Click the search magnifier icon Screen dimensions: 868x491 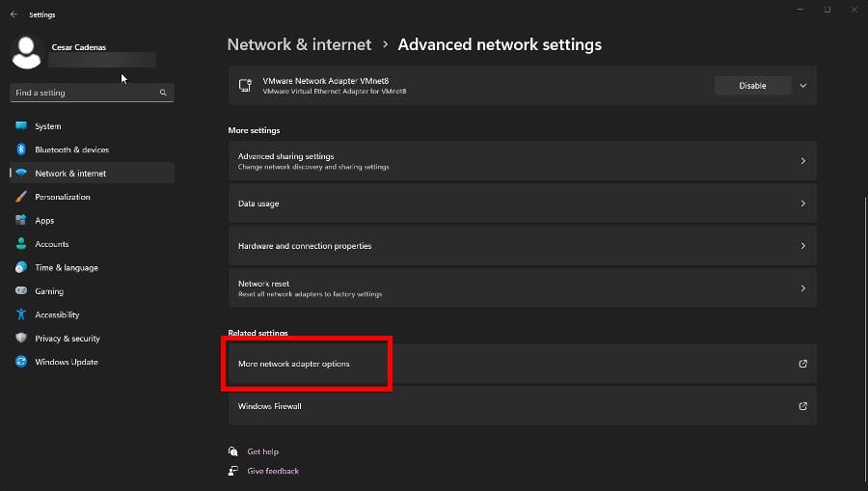pos(164,93)
